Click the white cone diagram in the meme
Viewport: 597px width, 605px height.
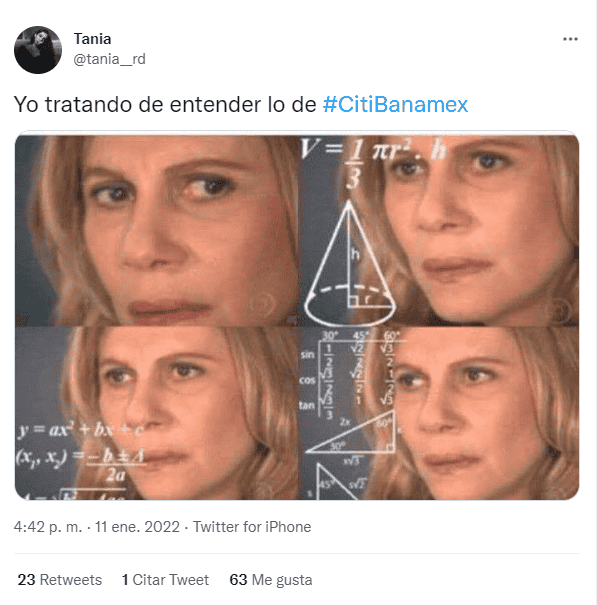tap(350, 262)
